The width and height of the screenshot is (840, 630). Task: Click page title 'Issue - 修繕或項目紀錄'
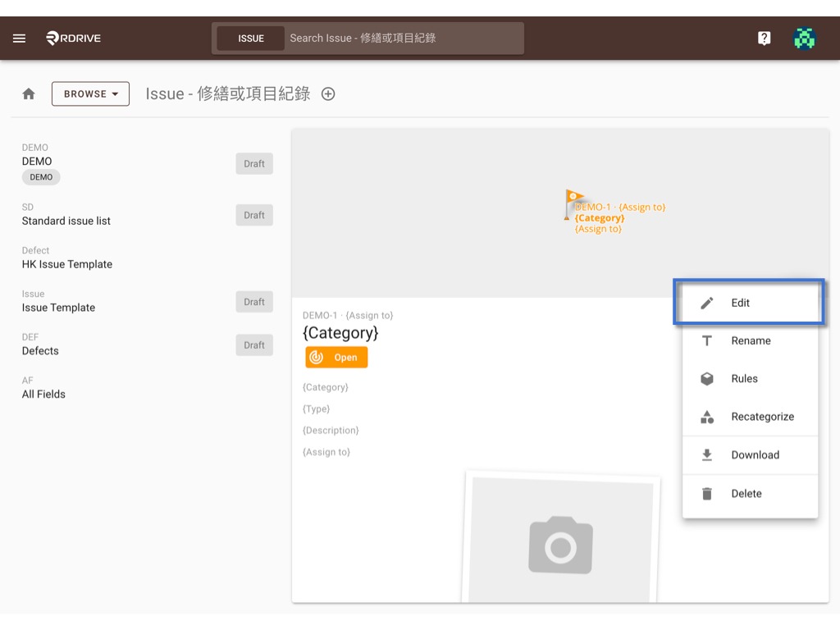(228, 94)
